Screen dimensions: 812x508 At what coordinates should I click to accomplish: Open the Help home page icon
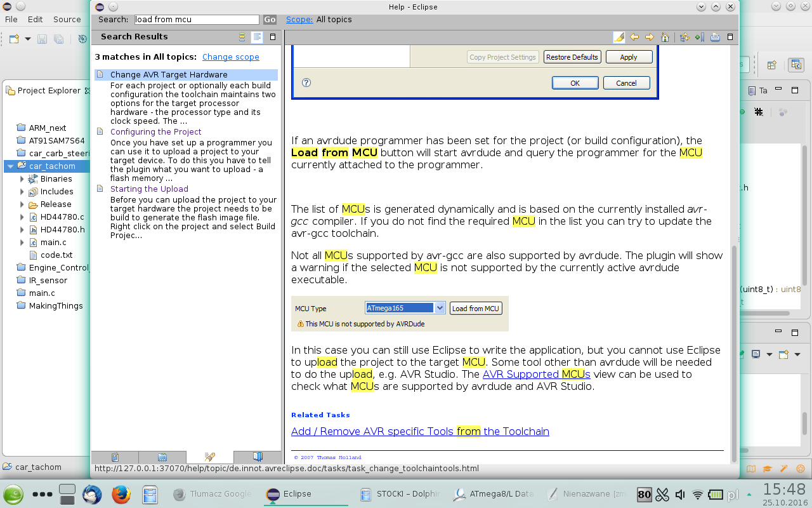665,37
